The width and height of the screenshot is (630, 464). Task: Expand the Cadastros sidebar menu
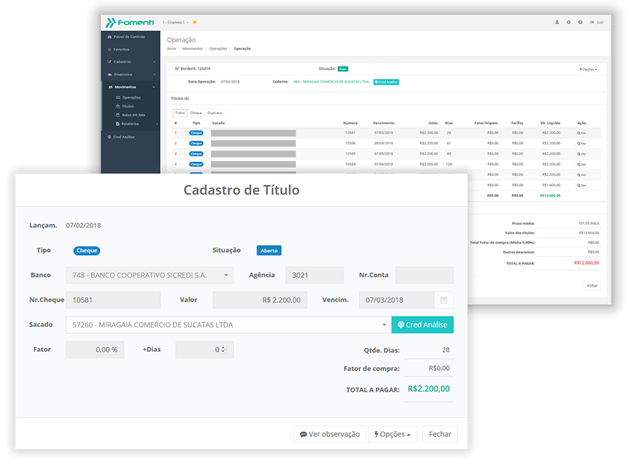point(130,61)
